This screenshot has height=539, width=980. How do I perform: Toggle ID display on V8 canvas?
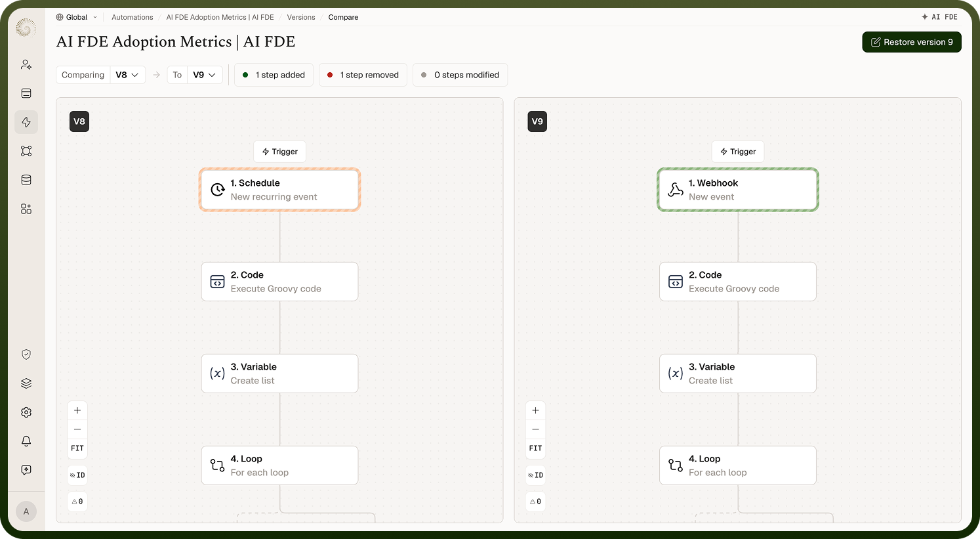pos(77,475)
